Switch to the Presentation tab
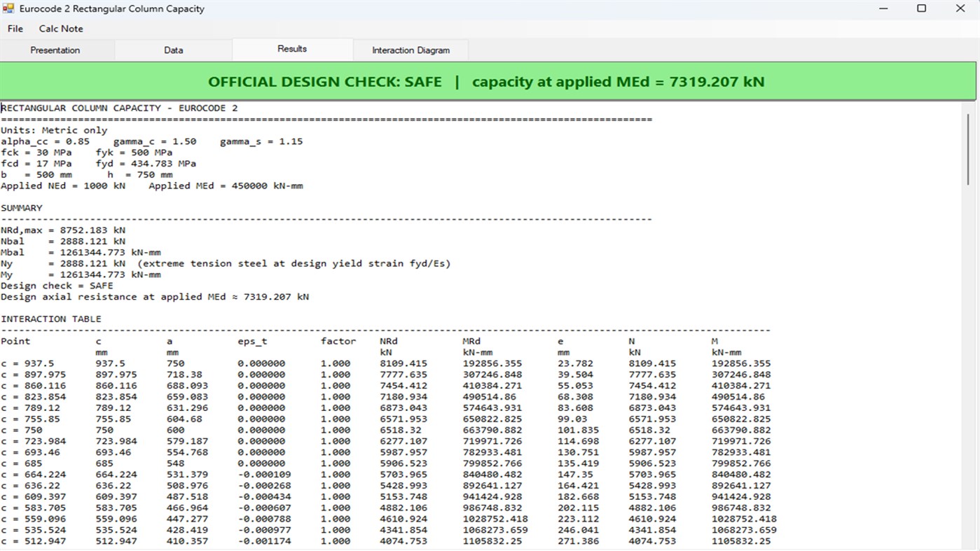 55,50
